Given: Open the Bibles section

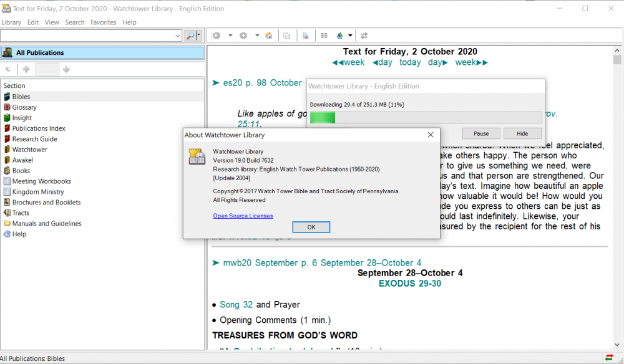Looking at the screenshot, I should point(21,97).
